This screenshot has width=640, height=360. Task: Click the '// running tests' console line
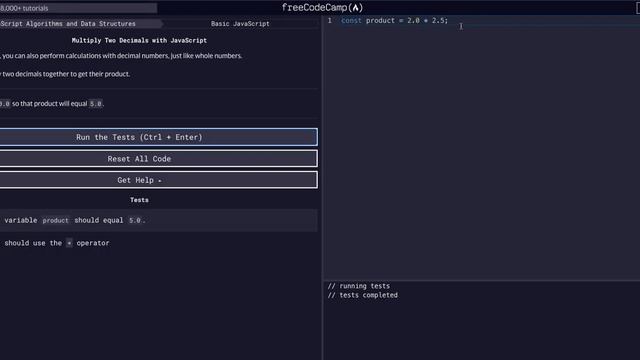click(359, 286)
